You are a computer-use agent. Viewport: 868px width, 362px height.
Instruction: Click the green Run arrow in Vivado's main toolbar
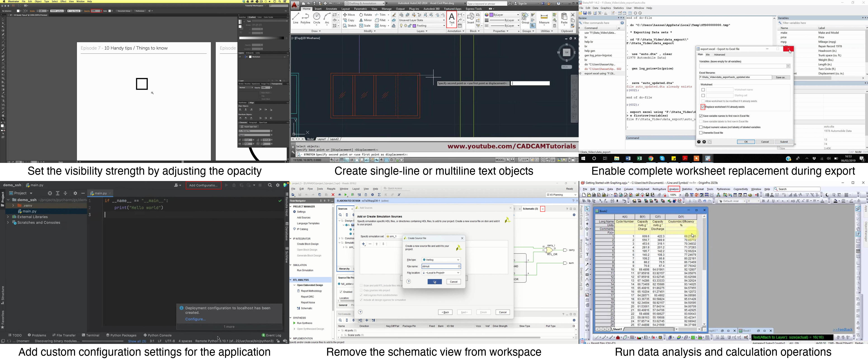click(x=346, y=195)
